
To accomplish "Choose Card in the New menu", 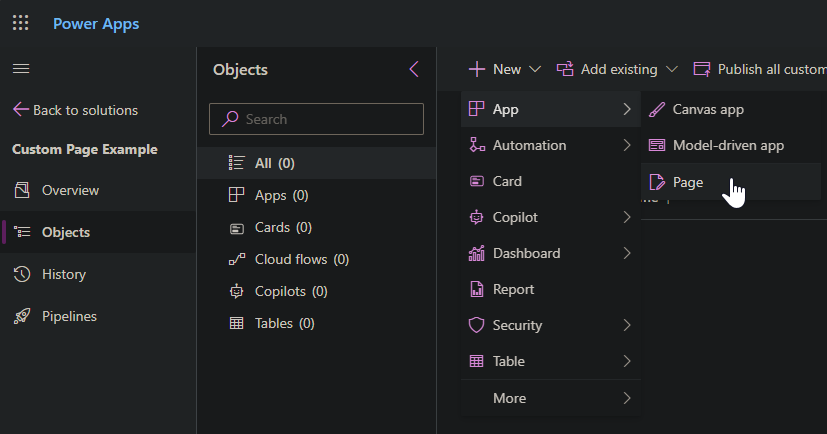I will [x=551, y=181].
